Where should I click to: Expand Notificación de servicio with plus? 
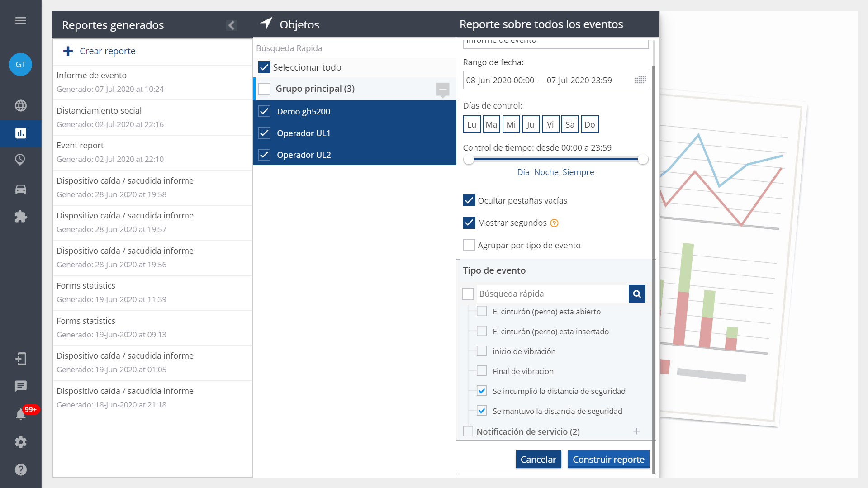(x=636, y=431)
